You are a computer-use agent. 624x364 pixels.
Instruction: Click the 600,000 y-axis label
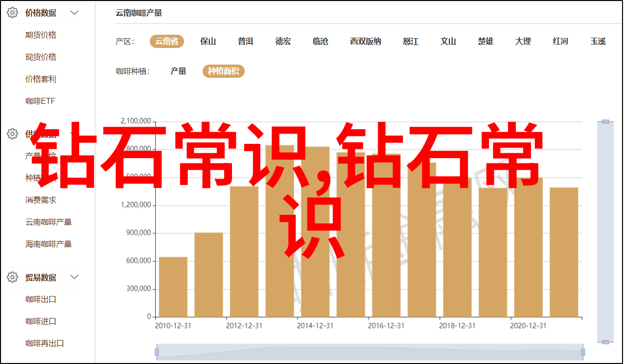[x=138, y=261]
